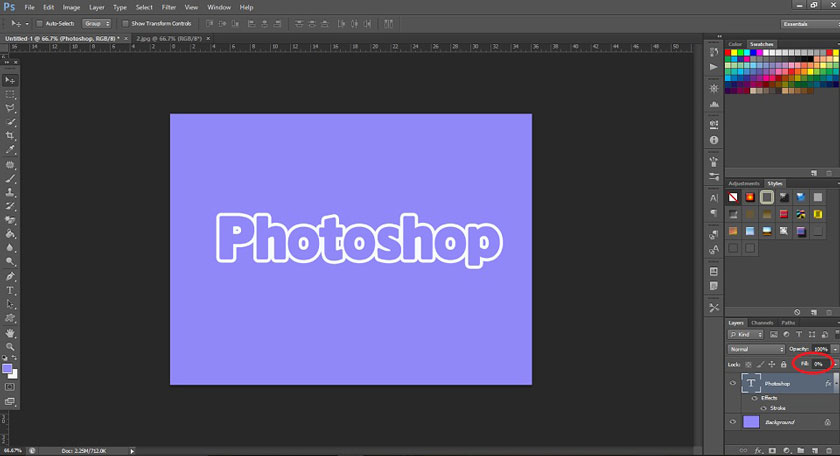Click the fx add layer style icon
Viewport: 840px width, 456px height.
[x=758, y=451]
